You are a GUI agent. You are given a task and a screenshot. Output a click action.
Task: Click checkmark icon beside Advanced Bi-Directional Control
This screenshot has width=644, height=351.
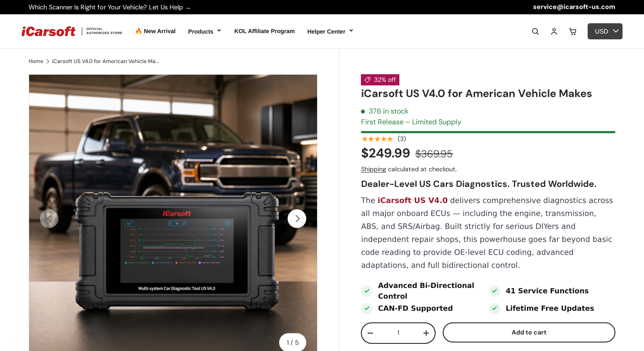[367, 291]
